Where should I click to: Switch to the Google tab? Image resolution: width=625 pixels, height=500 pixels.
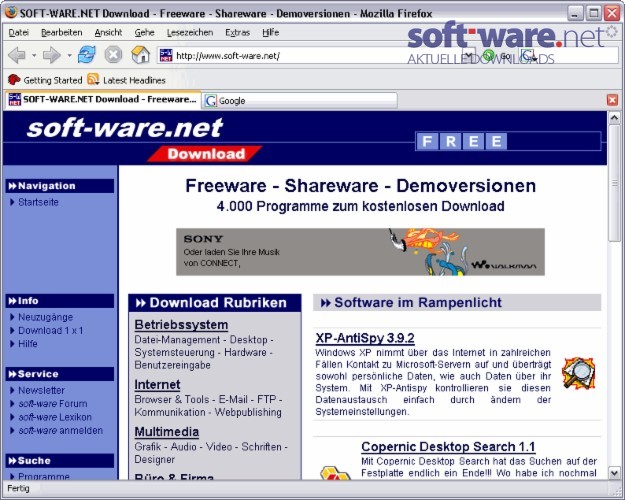tap(300, 100)
